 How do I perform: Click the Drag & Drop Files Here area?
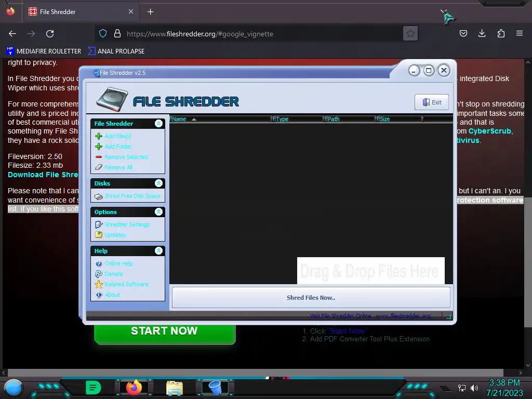click(370, 271)
